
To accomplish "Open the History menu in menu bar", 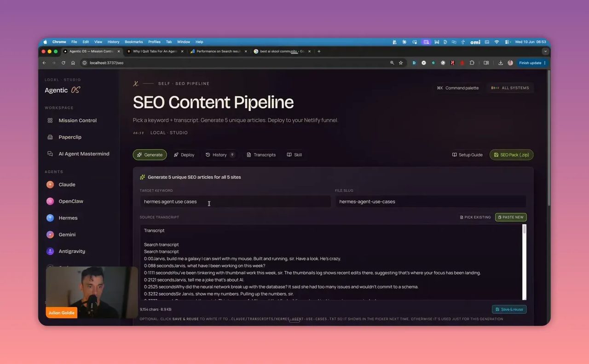I will coord(113,42).
